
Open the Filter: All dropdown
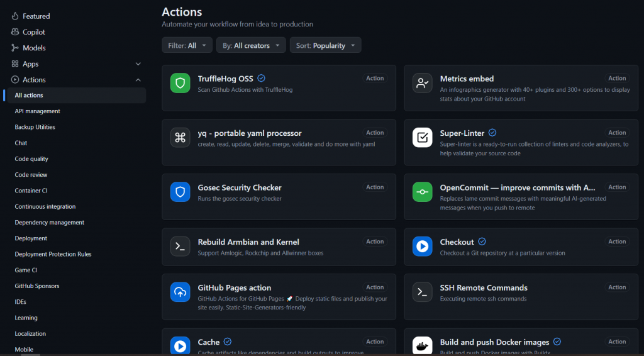click(x=187, y=45)
